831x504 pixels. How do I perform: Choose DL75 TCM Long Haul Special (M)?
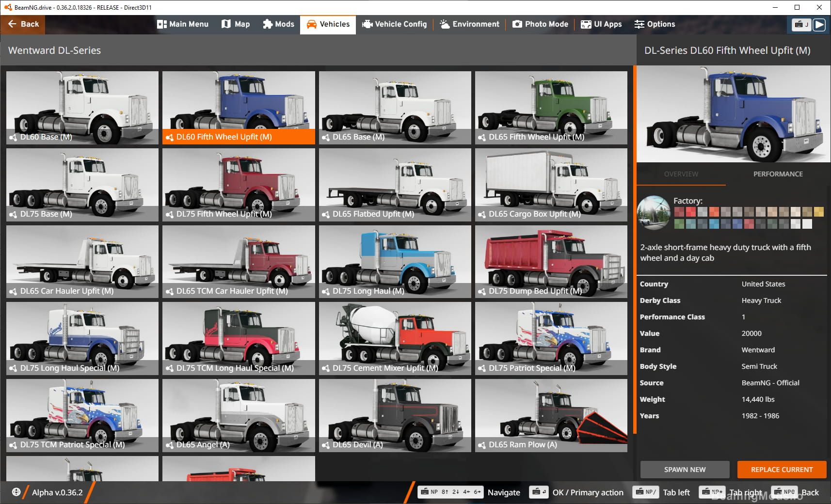[239, 338]
